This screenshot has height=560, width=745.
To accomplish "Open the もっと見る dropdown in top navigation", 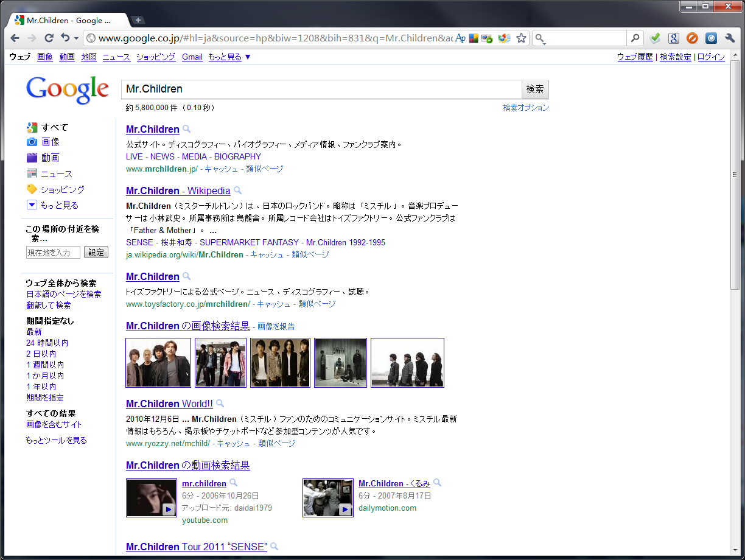I will pos(229,57).
